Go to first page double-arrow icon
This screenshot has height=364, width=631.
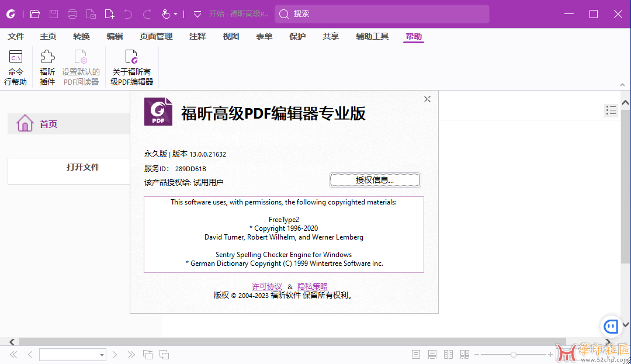coord(13,355)
